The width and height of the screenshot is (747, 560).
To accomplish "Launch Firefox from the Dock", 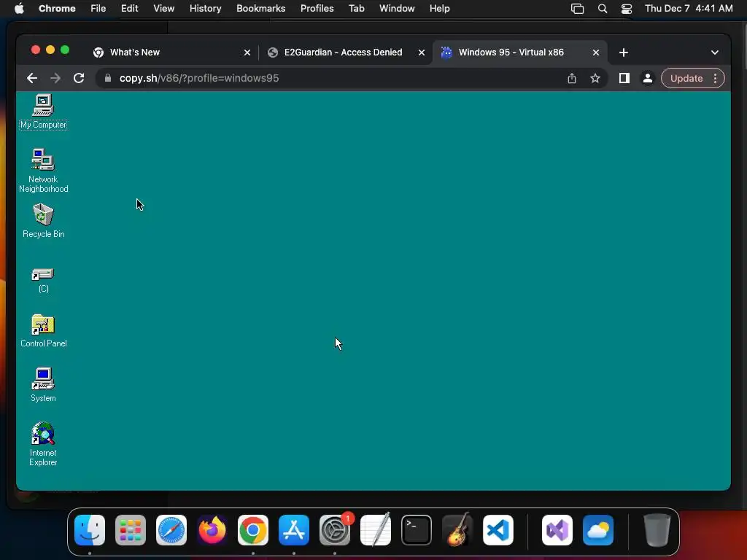I will [x=212, y=530].
